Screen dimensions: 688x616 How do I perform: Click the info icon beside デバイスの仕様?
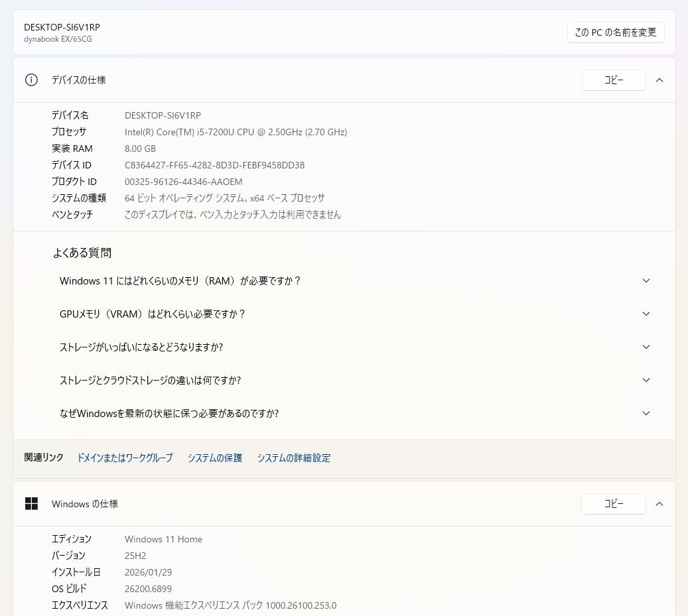31,80
